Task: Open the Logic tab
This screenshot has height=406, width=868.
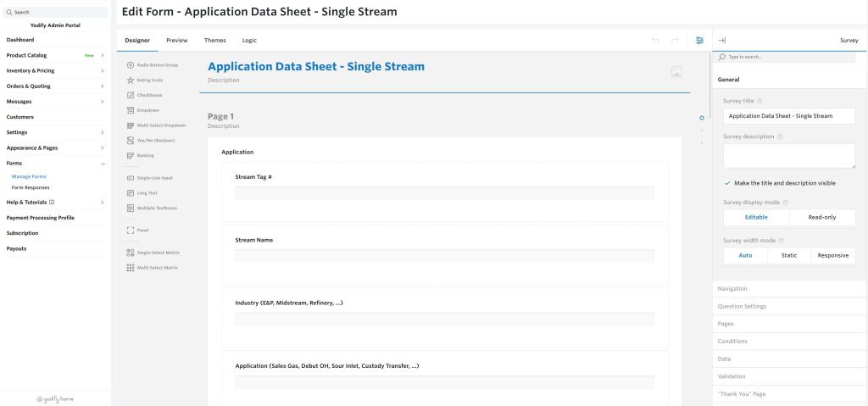Action: tap(249, 40)
